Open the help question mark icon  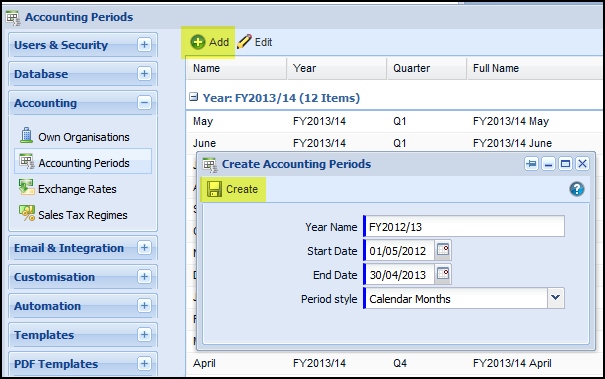(x=576, y=189)
